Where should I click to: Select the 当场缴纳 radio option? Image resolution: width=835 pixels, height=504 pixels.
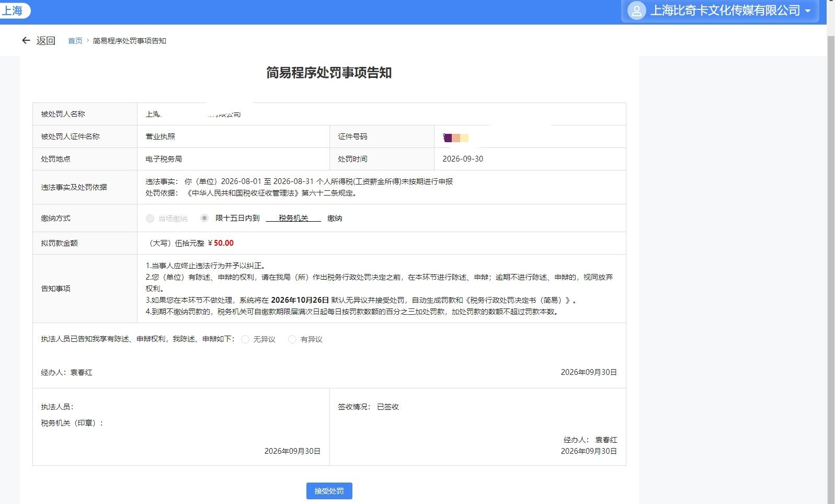pyautogui.click(x=150, y=219)
